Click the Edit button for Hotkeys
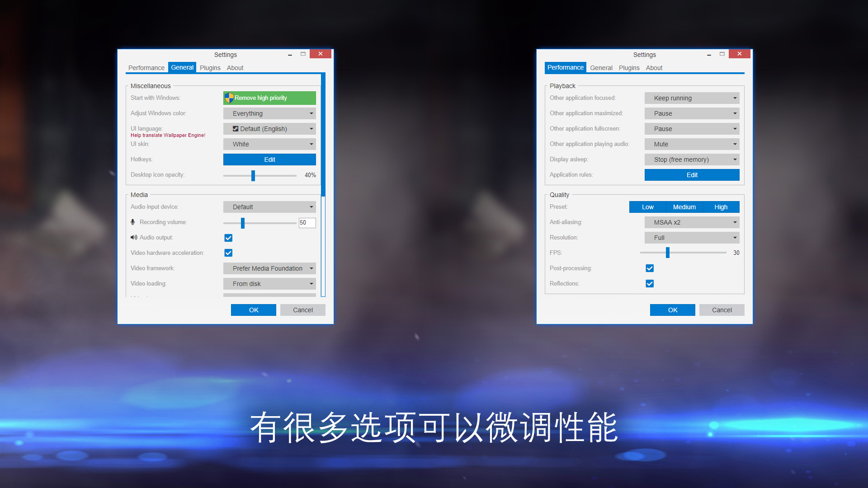This screenshot has height=488, width=868. coord(270,159)
